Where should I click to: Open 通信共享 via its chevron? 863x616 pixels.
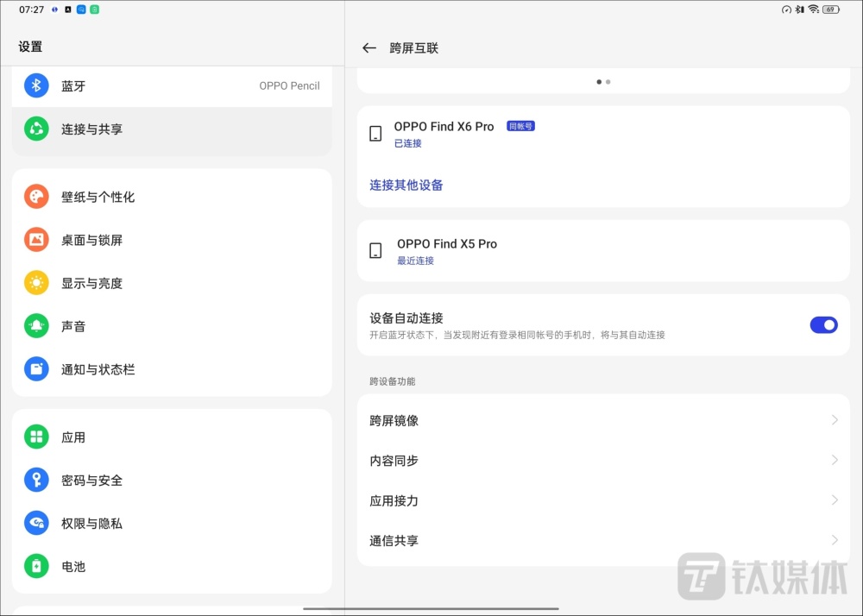point(835,541)
